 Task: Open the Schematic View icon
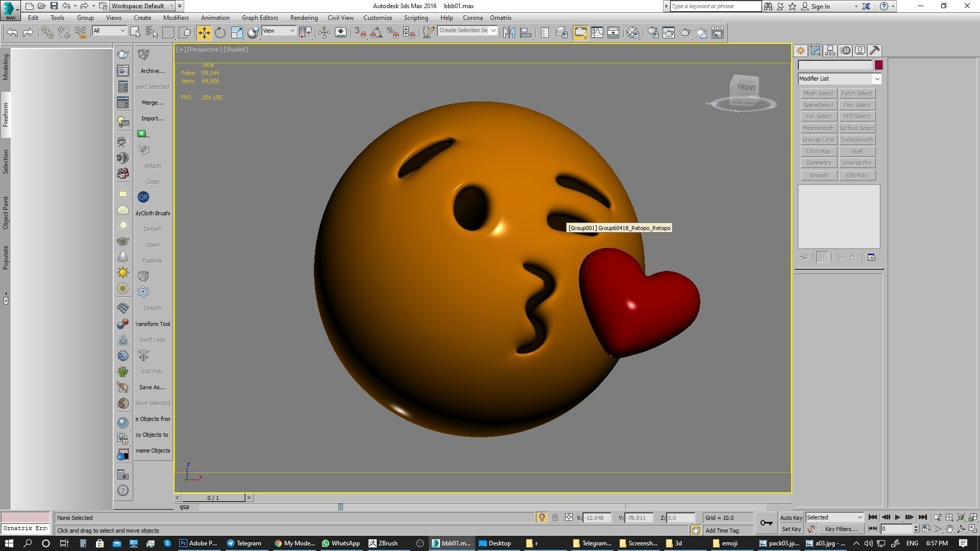(613, 33)
